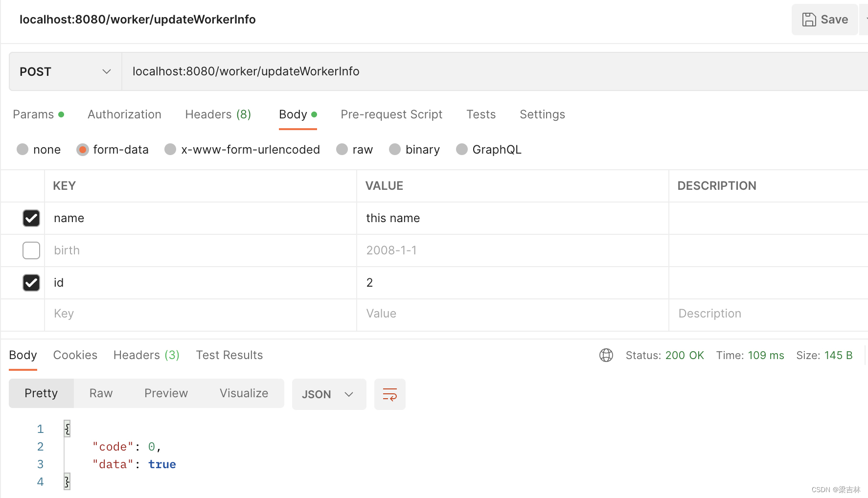
Task: Click the Save button with the floppy icon
Action: point(825,20)
